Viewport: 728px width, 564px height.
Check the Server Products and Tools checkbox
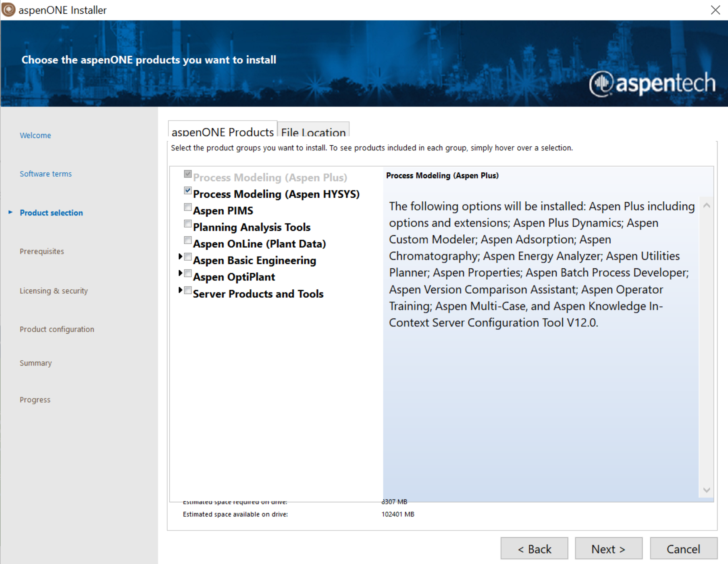[x=187, y=290]
